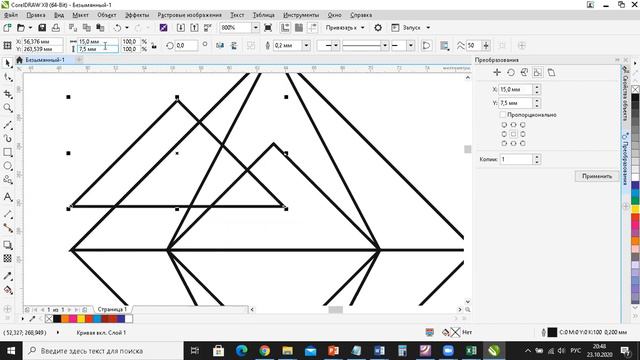This screenshot has height=360, width=640.
Task: Click the Import icon in toolbar
Action: pyautogui.click(x=181, y=28)
